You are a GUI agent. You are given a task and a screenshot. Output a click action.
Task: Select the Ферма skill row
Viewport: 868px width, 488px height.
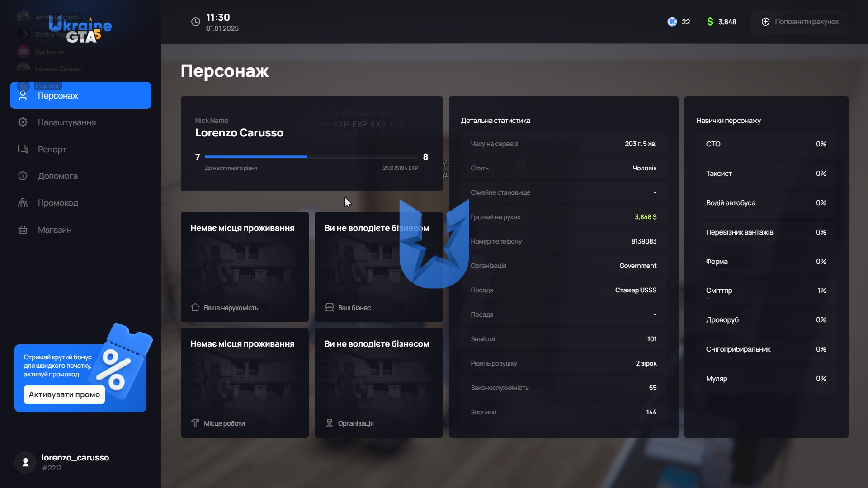[x=766, y=262]
